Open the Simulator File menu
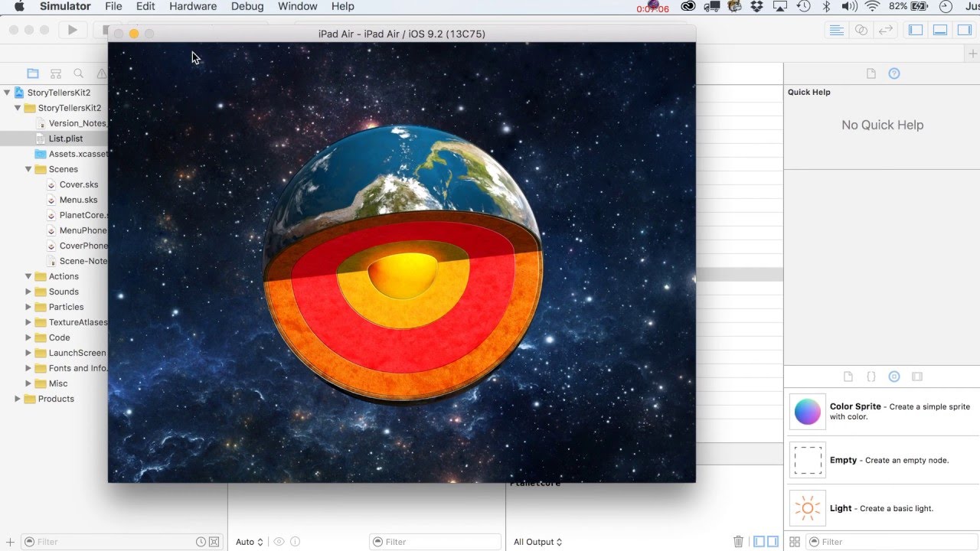Screen dimensions: 980x551 113,6
